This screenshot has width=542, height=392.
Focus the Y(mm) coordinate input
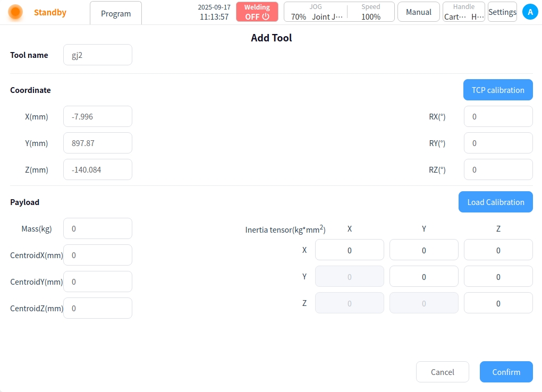tap(98, 143)
